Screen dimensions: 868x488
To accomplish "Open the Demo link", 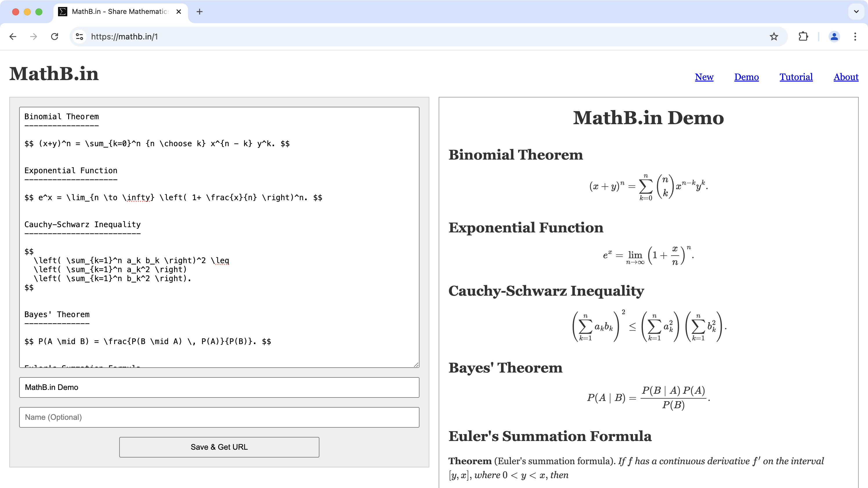I will click(746, 77).
